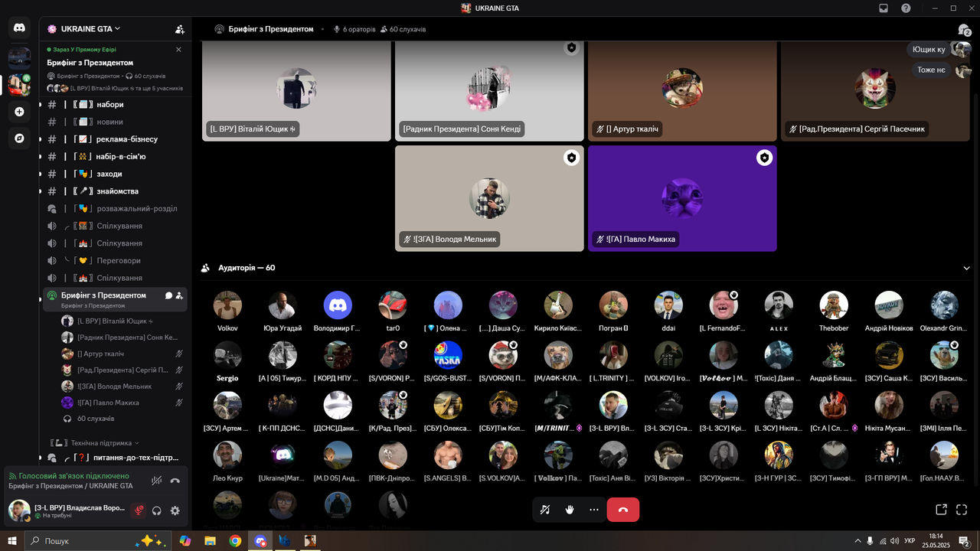The image size is (980, 551).
Task: Click the Windows taskbar search box
Action: coord(99,541)
